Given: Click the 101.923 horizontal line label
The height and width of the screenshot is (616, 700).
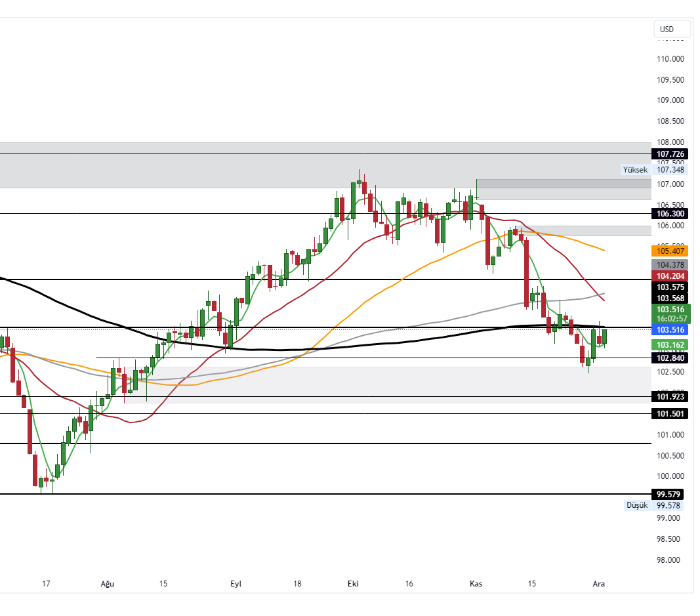Looking at the screenshot, I should tap(669, 396).
